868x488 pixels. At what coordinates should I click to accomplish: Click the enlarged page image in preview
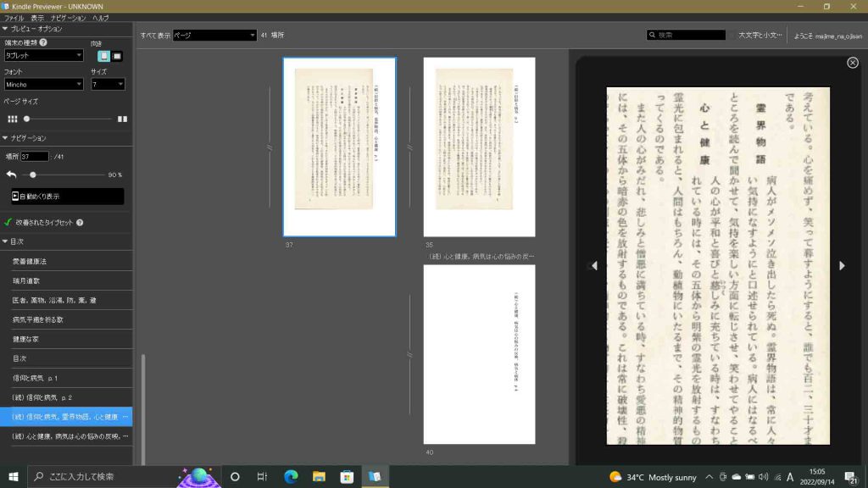[718, 265]
